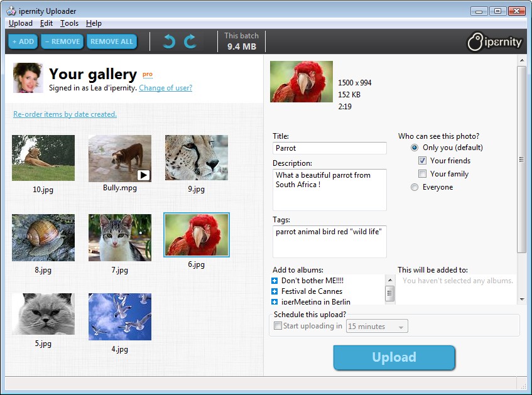Click the 9.4 MB batch size text

click(242, 46)
